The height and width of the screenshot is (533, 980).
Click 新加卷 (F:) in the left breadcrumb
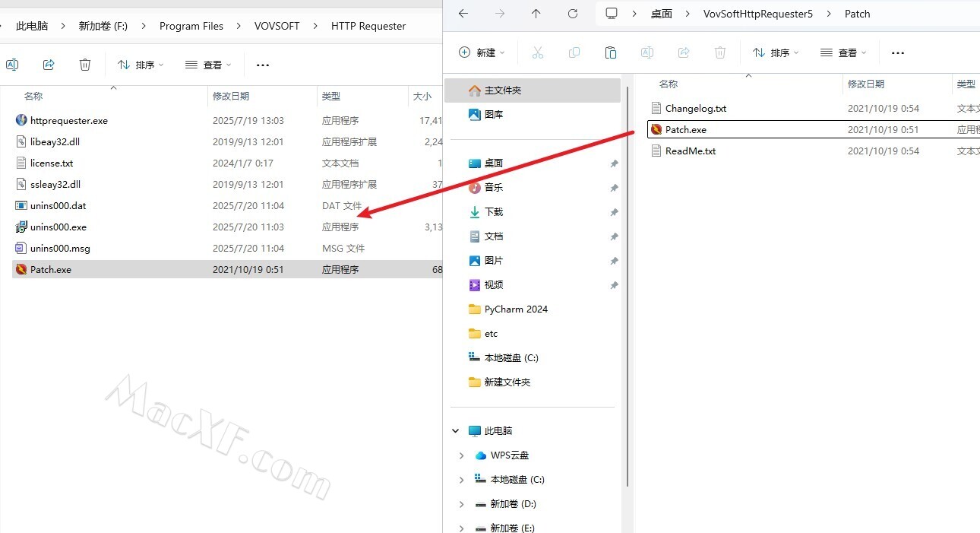pos(103,26)
